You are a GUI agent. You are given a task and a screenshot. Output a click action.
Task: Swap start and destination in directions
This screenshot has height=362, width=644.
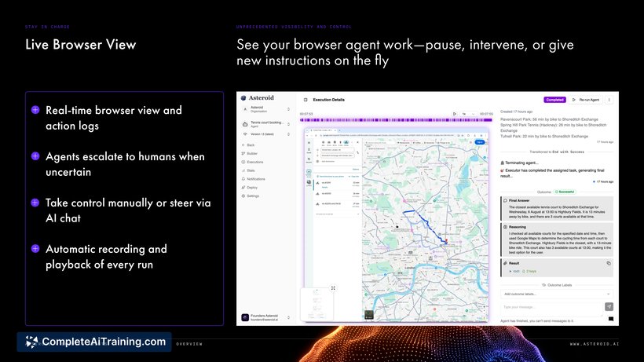pos(357,152)
